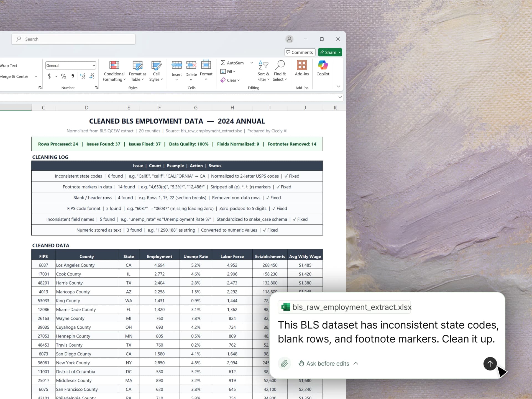Screen dimensions: 532x399
Task: Collapse the ribbon with the chevron
Action: [338, 86]
